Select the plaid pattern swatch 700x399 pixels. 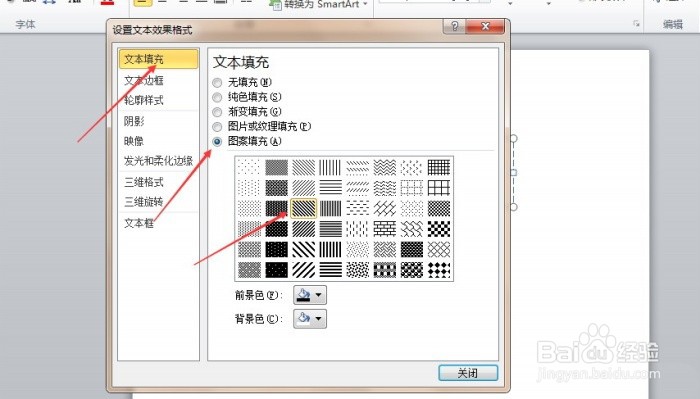[384, 270]
